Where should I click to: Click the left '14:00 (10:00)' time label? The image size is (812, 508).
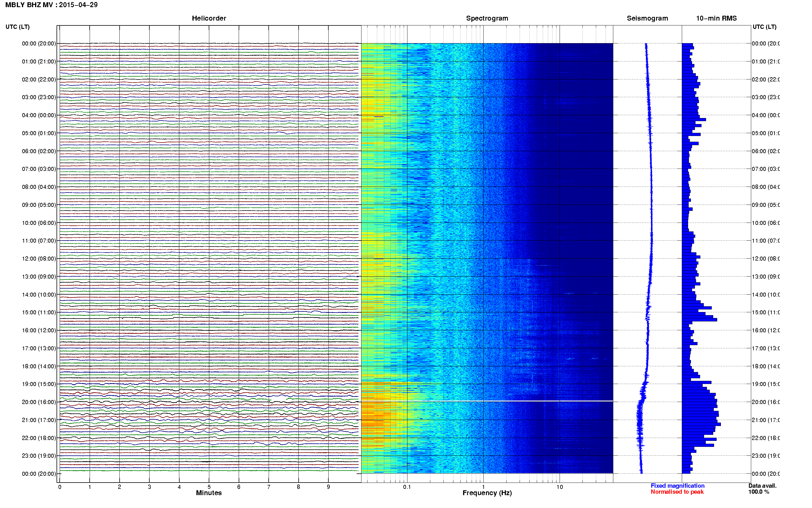point(39,295)
